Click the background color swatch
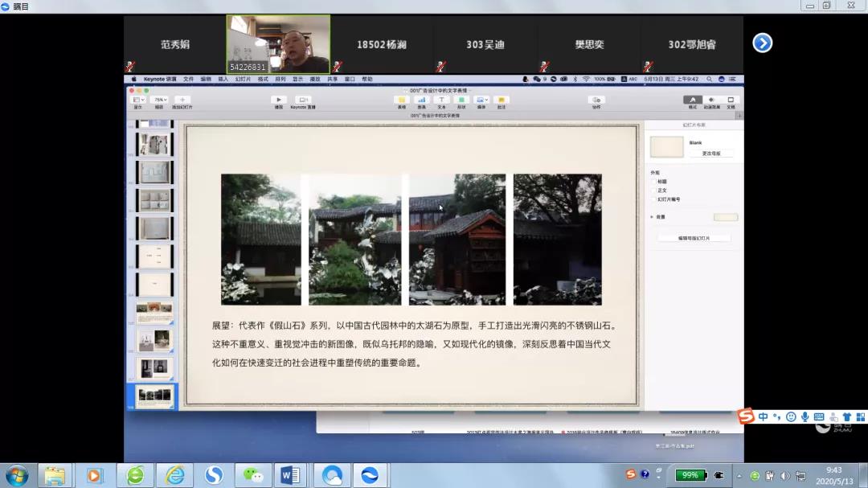The width and height of the screenshot is (868, 488). [725, 217]
